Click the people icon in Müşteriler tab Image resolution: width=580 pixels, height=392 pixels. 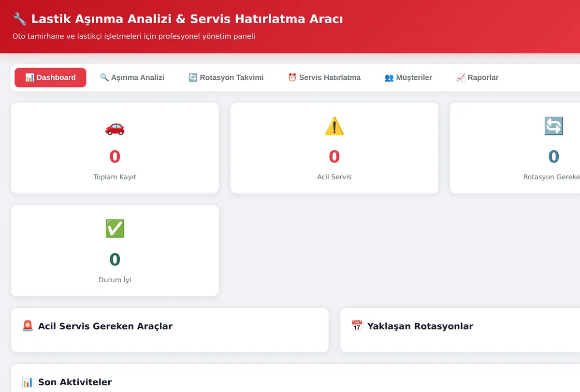point(389,77)
